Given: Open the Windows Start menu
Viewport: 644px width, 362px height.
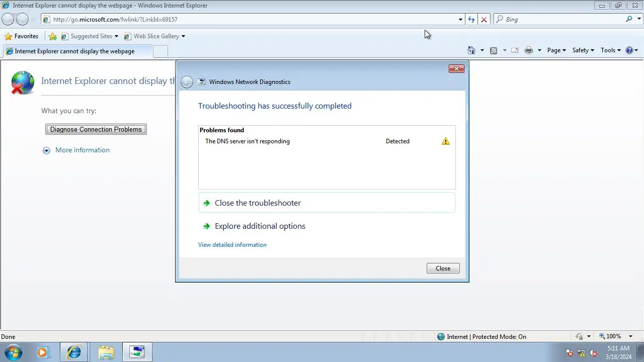Looking at the screenshot, I should pos(12,352).
